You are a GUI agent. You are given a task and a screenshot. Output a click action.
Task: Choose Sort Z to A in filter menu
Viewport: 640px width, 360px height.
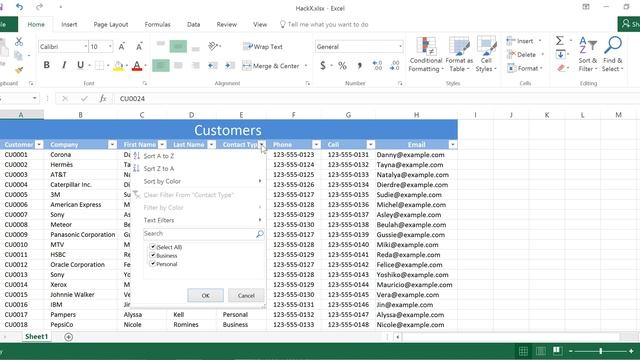[159, 168]
